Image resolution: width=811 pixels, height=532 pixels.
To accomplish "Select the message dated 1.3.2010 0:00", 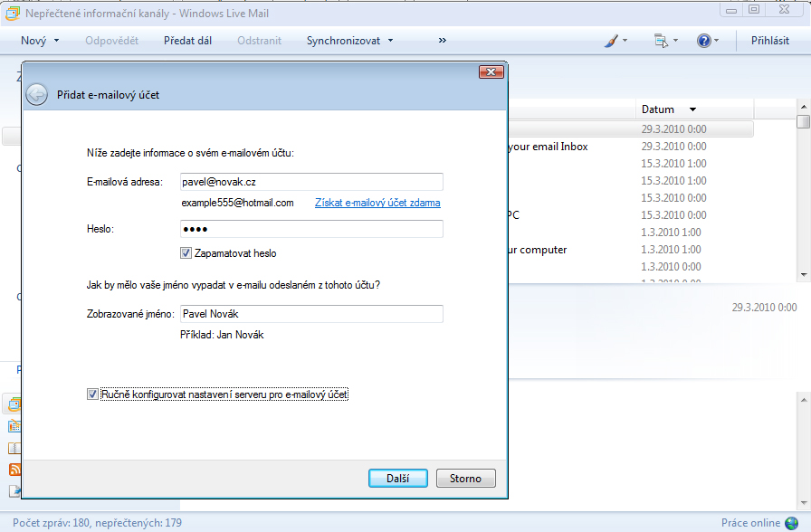I will [630, 267].
